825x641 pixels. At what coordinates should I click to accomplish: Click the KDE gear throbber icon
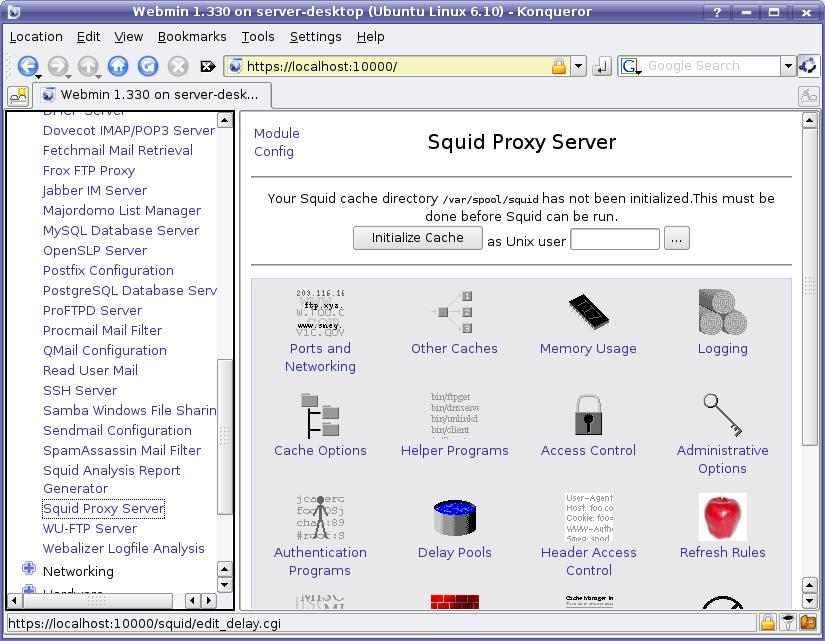coord(808,66)
